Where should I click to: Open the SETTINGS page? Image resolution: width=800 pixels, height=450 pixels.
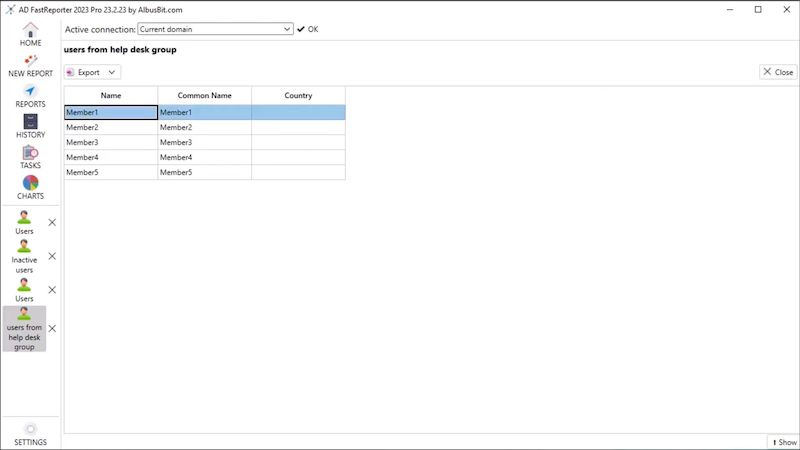[x=30, y=435]
